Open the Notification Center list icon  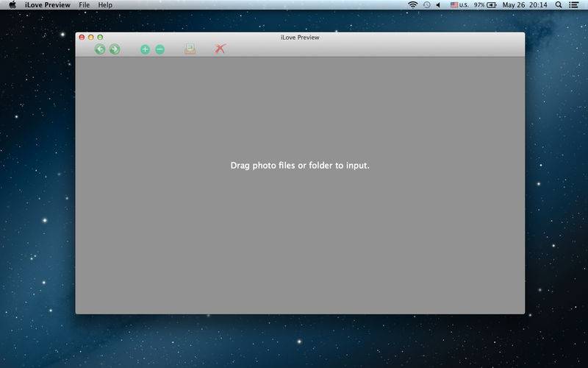[573, 5]
